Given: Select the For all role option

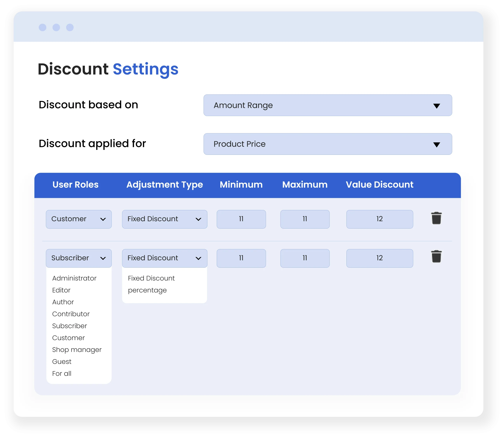Looking at the screenshot, I should [62, 373].
